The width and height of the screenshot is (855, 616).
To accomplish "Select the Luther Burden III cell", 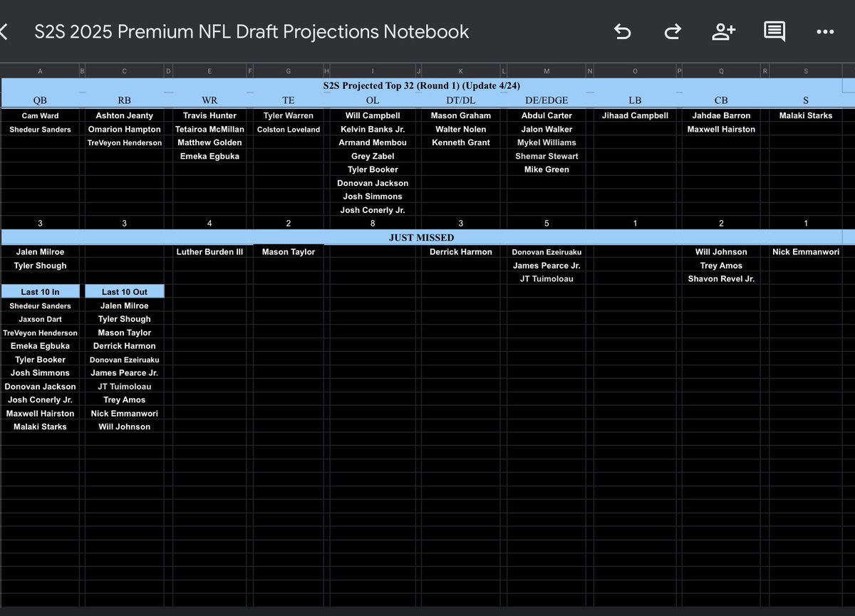I will 209,251.
